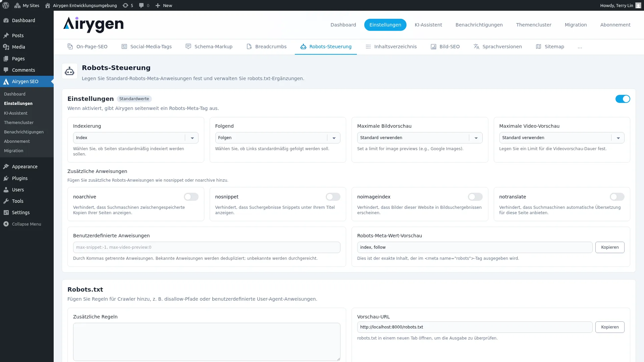Open the Folgend dropdown
Screen dimensions: 644x362
(x=278, y=138)
